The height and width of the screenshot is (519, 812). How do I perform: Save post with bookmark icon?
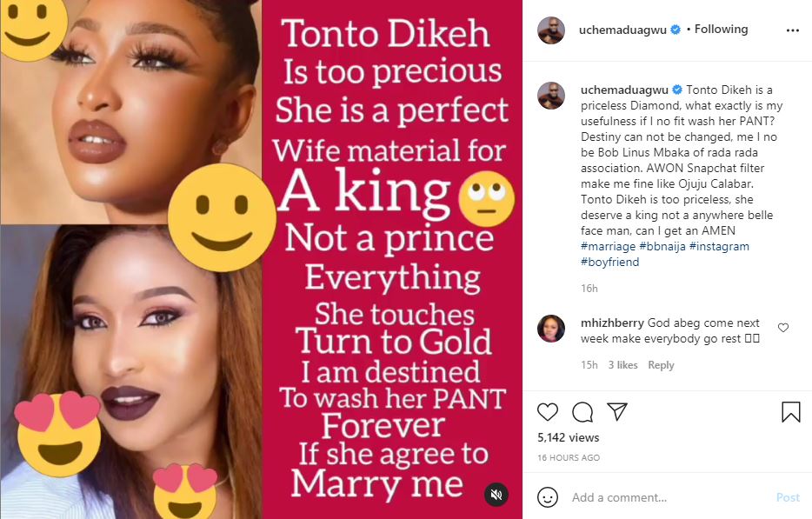click(790, 411)
